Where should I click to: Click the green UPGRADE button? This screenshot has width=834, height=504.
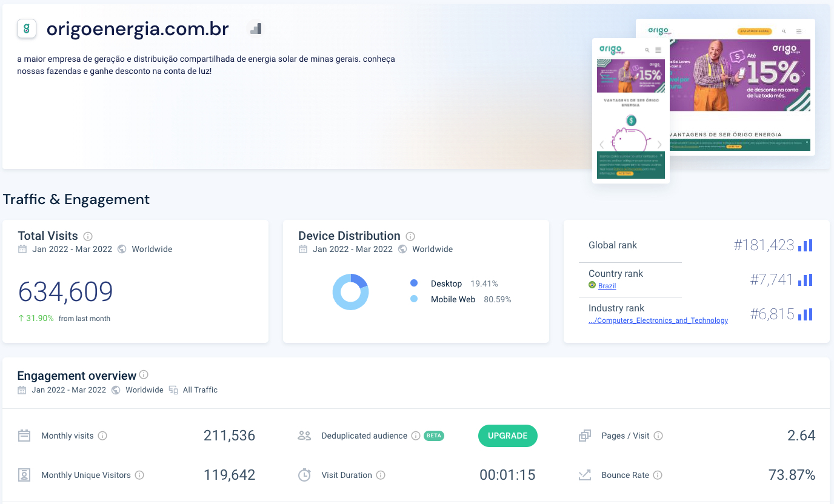click(x=508, y=436)
